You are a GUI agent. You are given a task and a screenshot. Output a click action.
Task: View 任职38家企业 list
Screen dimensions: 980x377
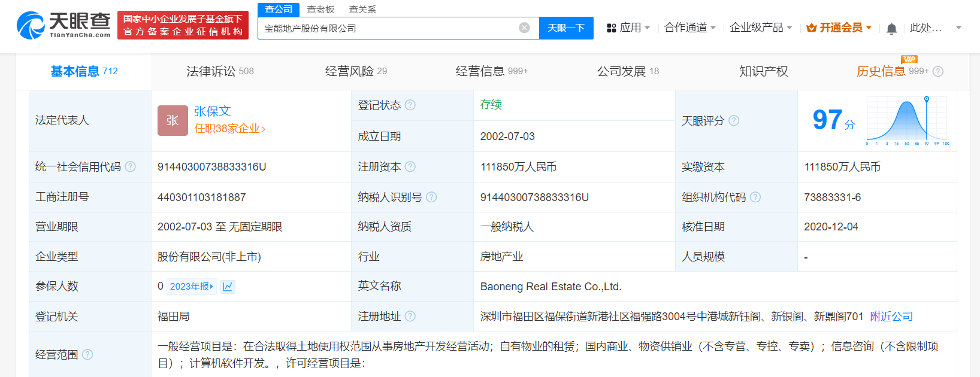(229, 129)
